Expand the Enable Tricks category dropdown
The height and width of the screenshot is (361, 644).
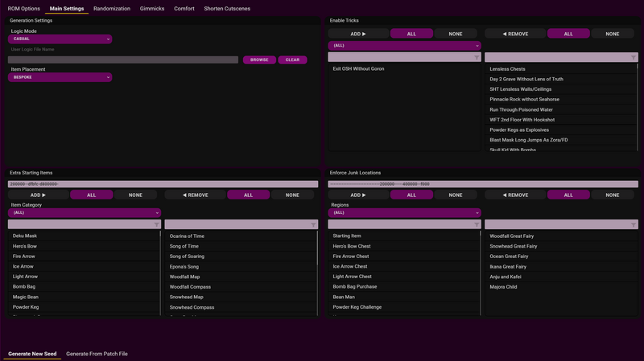point(405,46)
